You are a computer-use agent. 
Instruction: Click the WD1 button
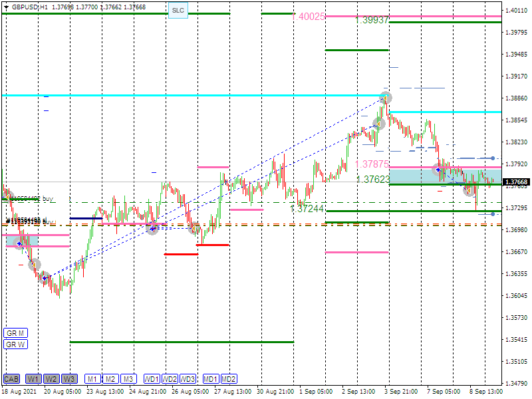point(152,379)
